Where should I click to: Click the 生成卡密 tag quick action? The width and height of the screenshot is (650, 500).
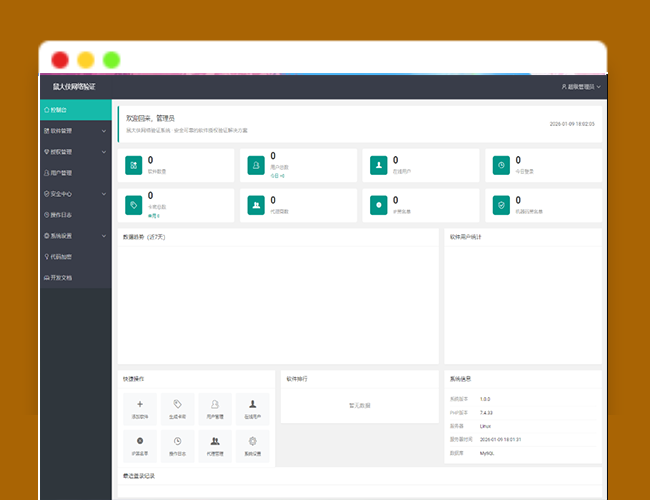(177, 409)
